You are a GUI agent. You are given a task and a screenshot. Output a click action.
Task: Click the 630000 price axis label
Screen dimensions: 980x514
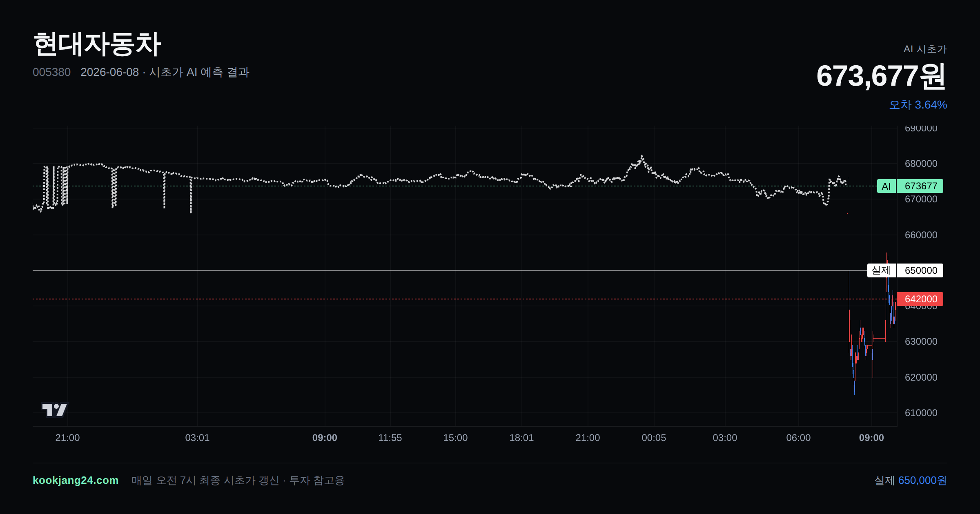tap(921, 341)
